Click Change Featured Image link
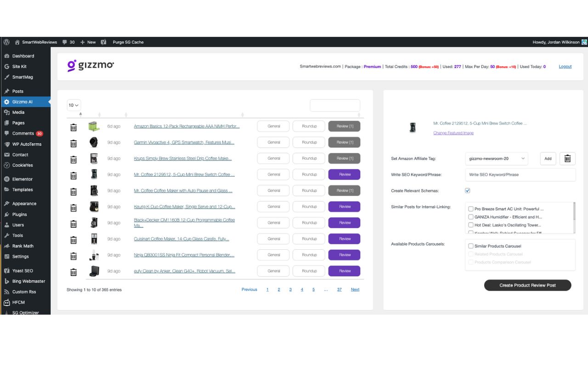Image resolution: width=588 pixels, height=368 pixels. [x=453, y=133]
